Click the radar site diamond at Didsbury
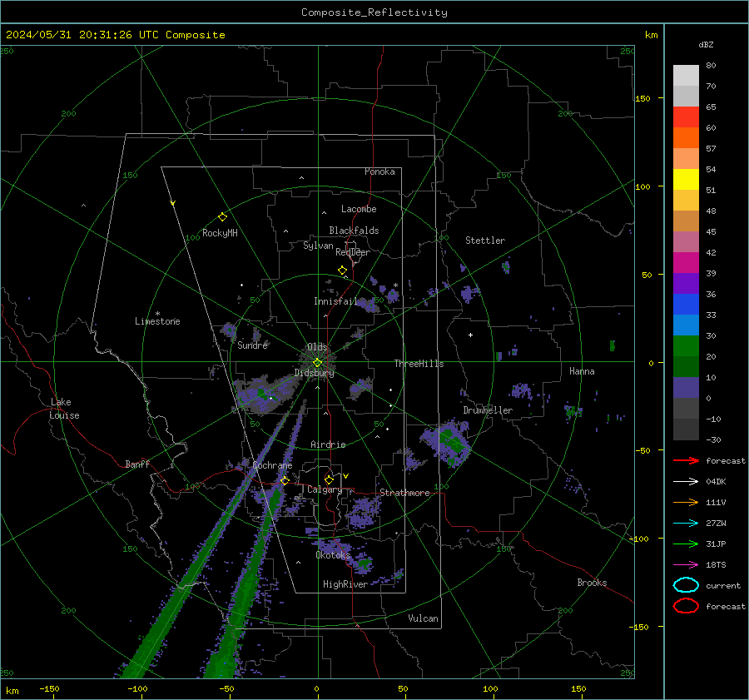This screenshot has height=700, width=749. [317, 363]
